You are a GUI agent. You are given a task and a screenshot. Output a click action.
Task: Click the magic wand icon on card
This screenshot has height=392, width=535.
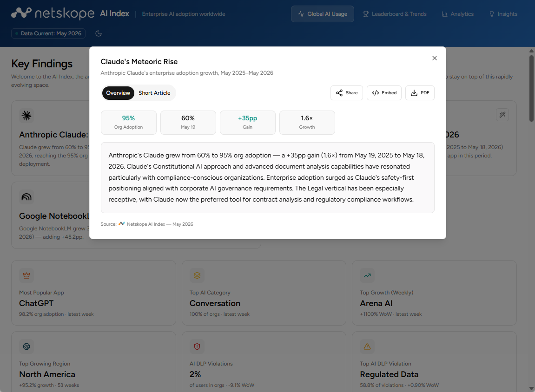(x=502, y=115)
